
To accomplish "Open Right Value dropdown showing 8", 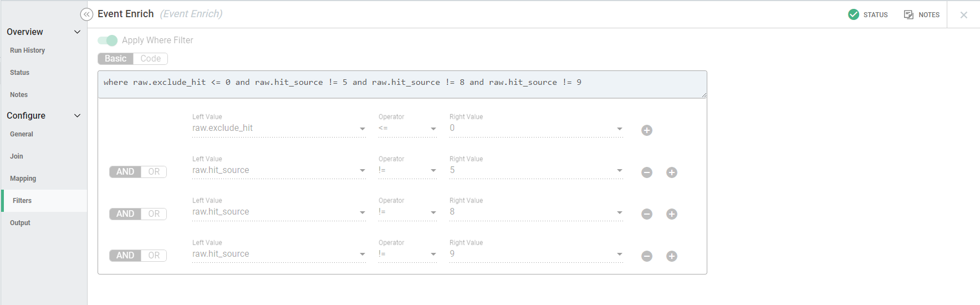I will 619,212.
